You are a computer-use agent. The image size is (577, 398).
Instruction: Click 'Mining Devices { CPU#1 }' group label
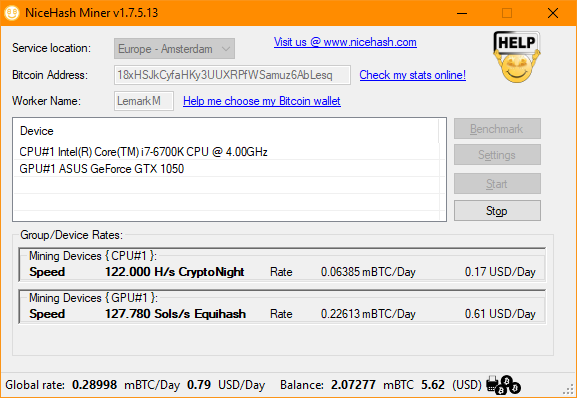point(93,256)
